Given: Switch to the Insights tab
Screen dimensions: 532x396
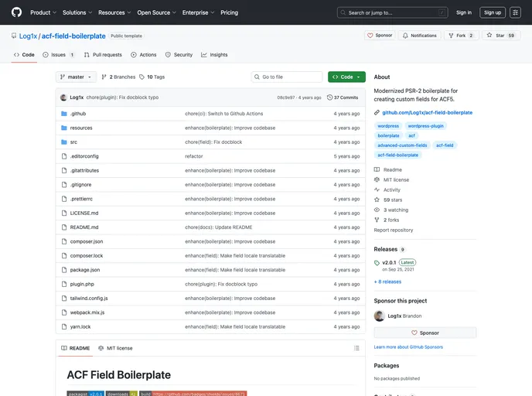Looking at the screenshot, I should [214, 55].
